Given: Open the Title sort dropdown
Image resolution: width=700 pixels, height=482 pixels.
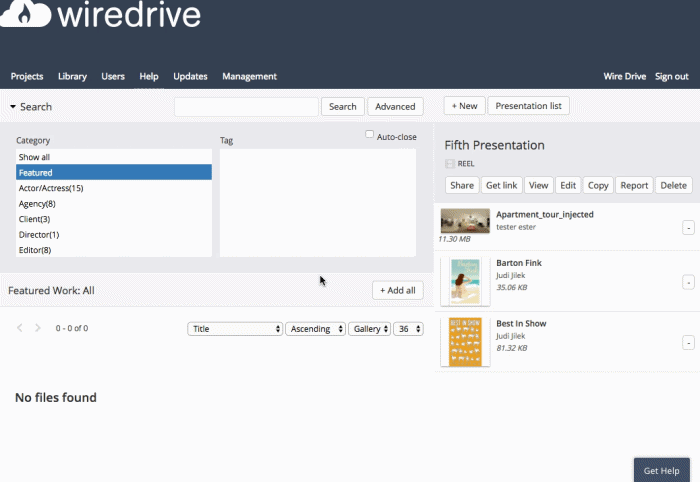Looking at the screenshot, I should (235, 329).
